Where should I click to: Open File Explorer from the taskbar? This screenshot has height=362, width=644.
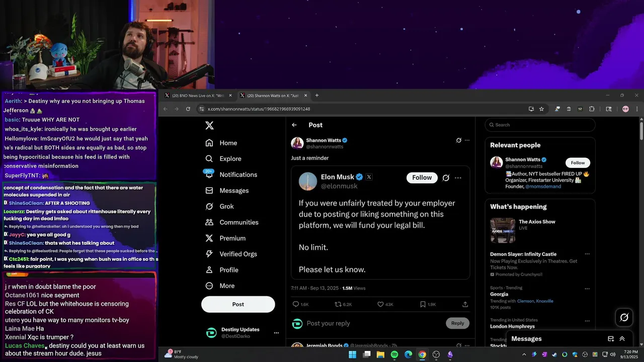[380, 354]
